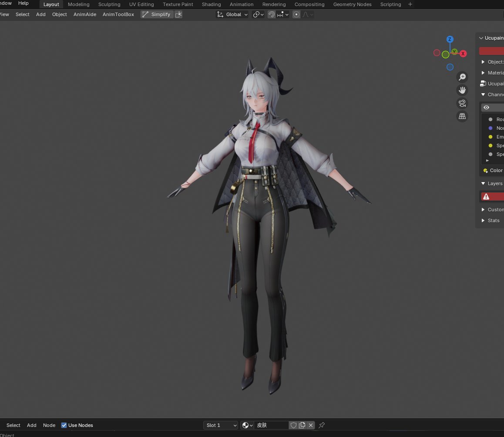Image resolution: width=504 pixels, height=437 pixels.
Task: Open the viewport Add menu
Action: [41, 14]
